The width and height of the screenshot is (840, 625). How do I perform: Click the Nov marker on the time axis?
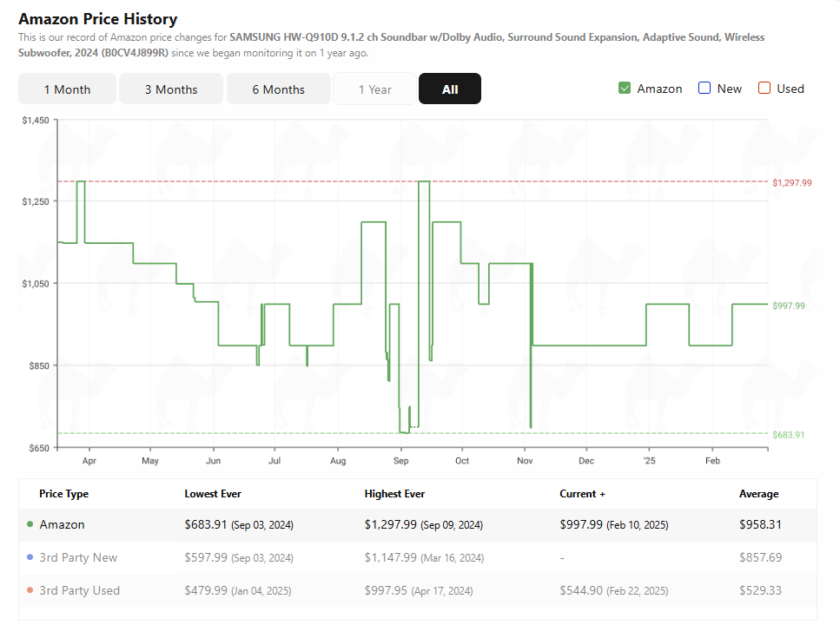(525, 461)
